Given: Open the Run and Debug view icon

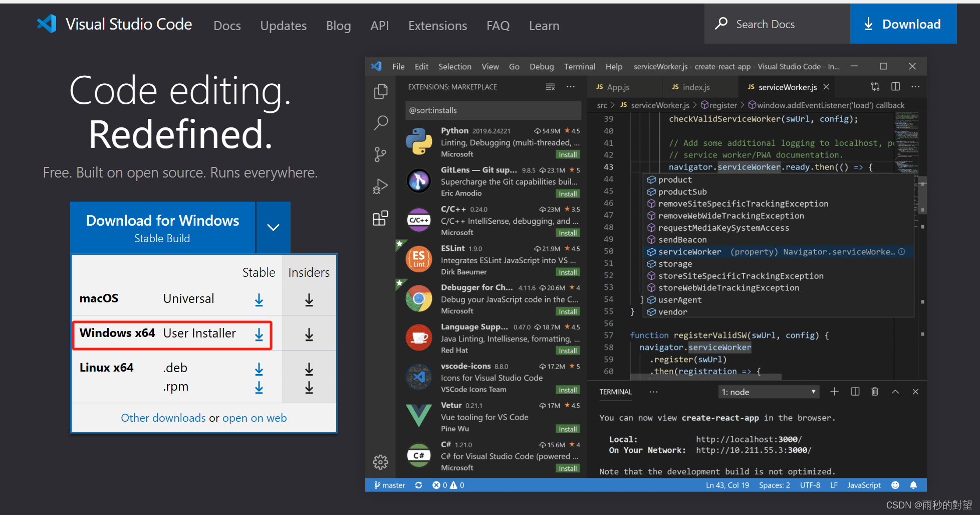Looking at the screenshot, I should tap(381, 186).
